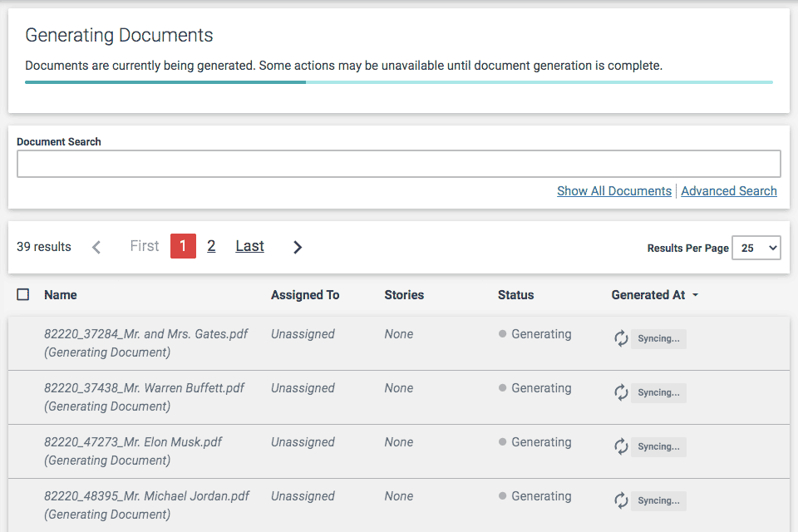
Task: Click Unassigned in the Warren Buffett row
Action: point(303,388)
